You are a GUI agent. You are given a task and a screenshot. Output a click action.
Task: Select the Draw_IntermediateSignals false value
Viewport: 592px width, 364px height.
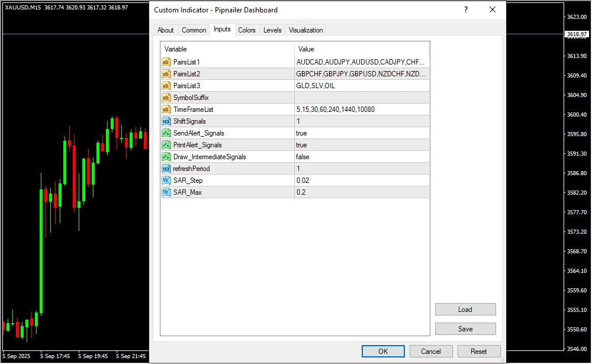point(303,157)
